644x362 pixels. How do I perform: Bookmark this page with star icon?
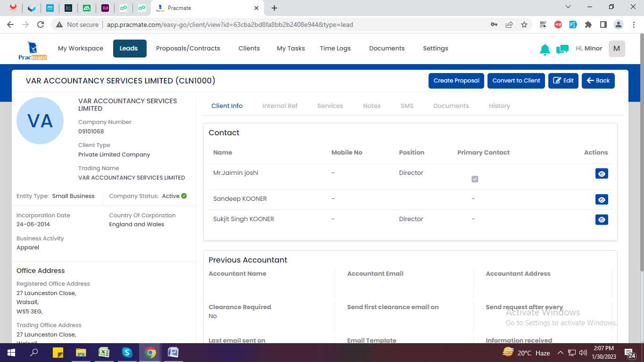(524, 25)
